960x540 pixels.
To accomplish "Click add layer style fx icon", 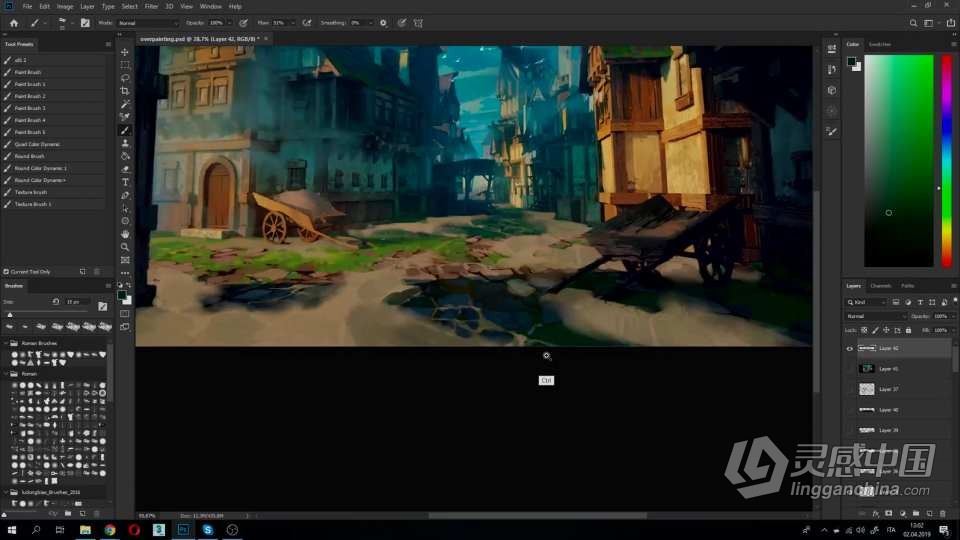I will [876, 514].
